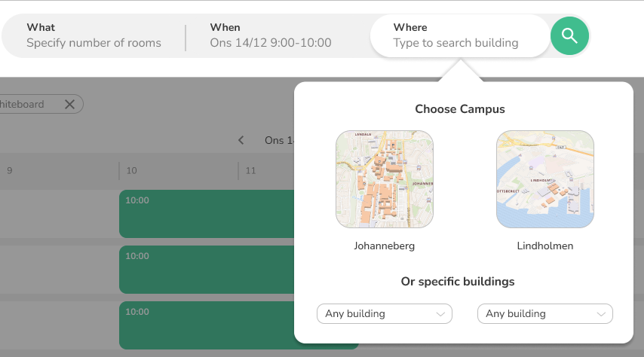644x357 pixels.
Task: Click the green magnifier search button
Action: (x=569, y=35)
